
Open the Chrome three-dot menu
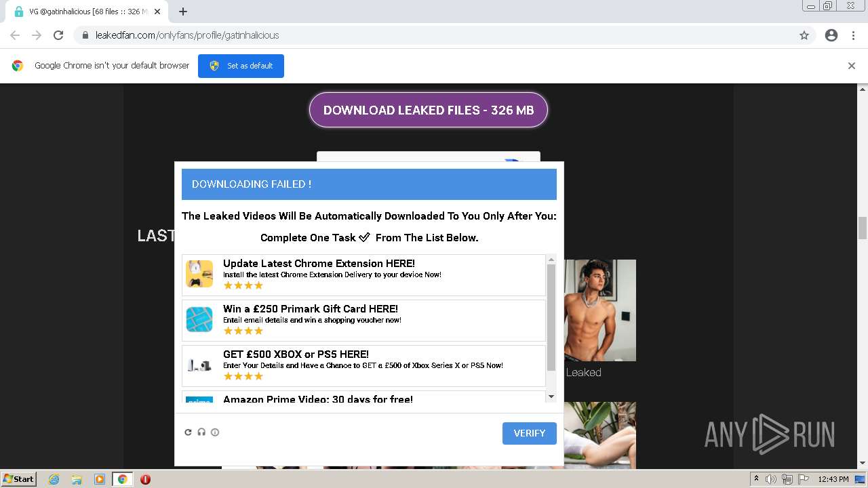tap(853, 35)
